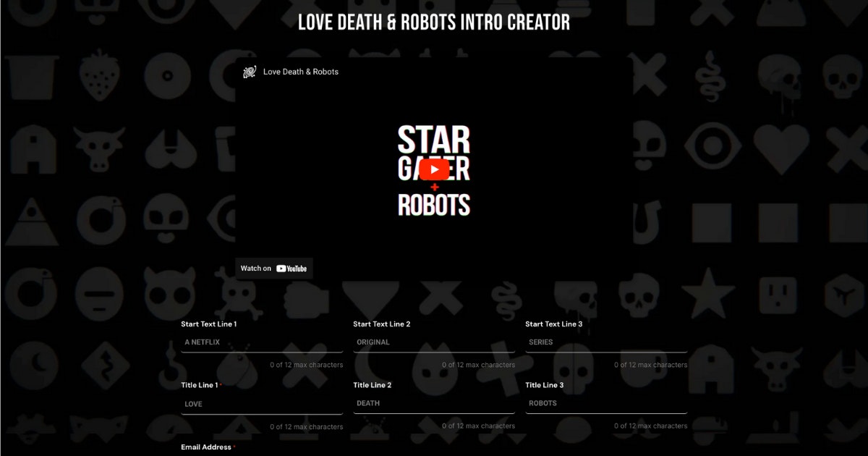Click character counter under Title Line 2
This screenshot has width=868, height=456.
[x=479, y=426]
